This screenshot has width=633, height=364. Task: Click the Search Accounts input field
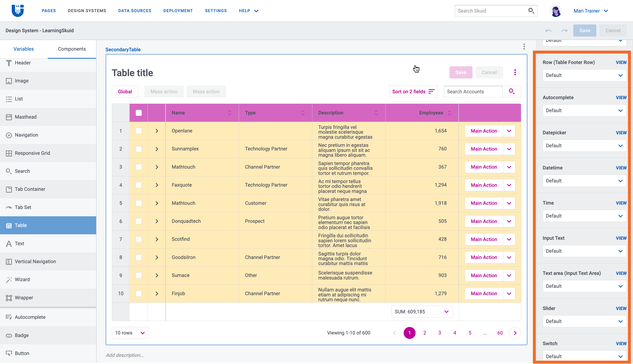pyautogui.click(x=473, y=91)
